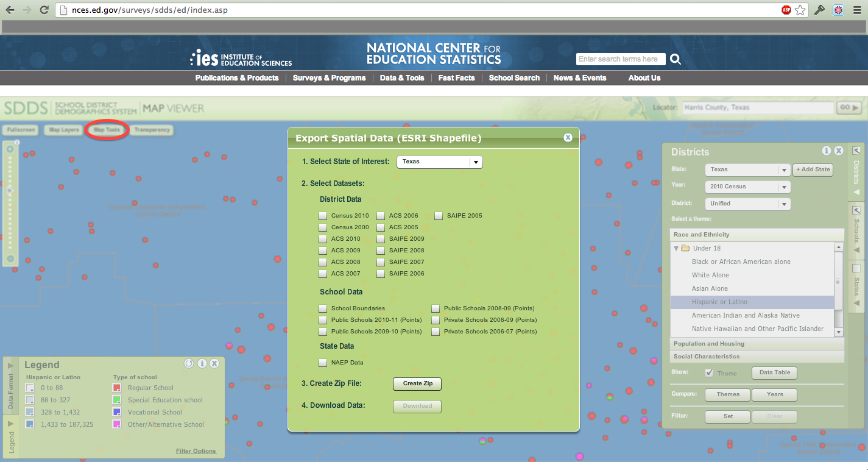Viewport: 868px width, 470px height.
Task: Check the Census 2010 district data checkbox
Action: pos(322,215)
